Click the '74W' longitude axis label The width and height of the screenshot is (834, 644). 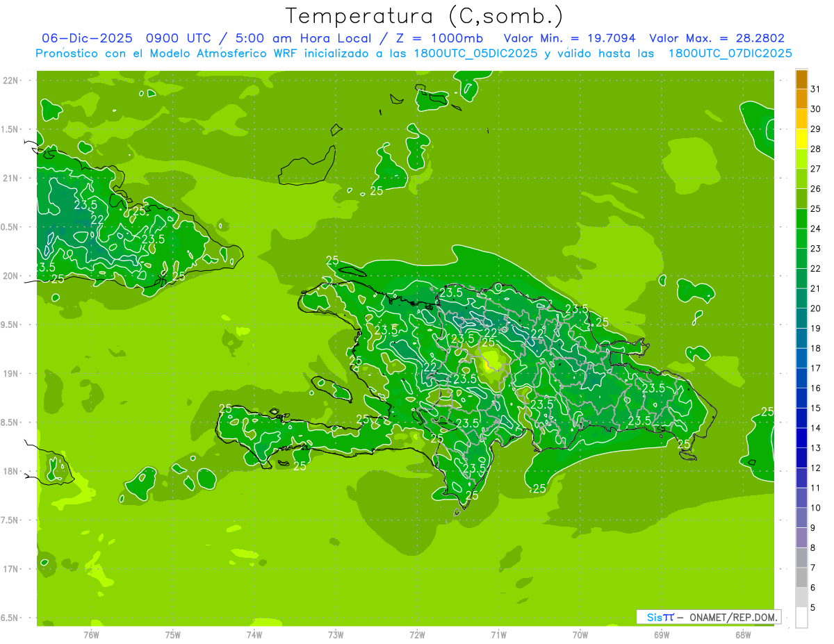click(254, 634)
